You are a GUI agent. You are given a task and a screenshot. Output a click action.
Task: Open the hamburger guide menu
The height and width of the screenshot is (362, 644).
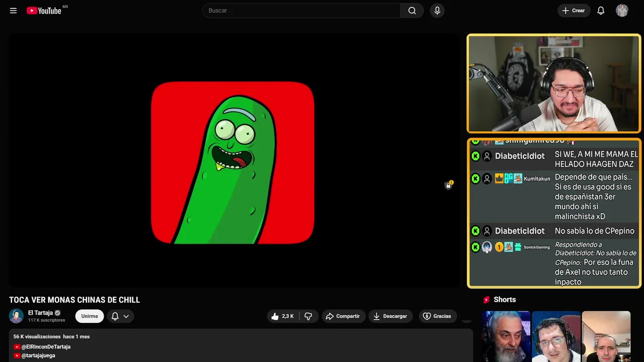[13, 11]
